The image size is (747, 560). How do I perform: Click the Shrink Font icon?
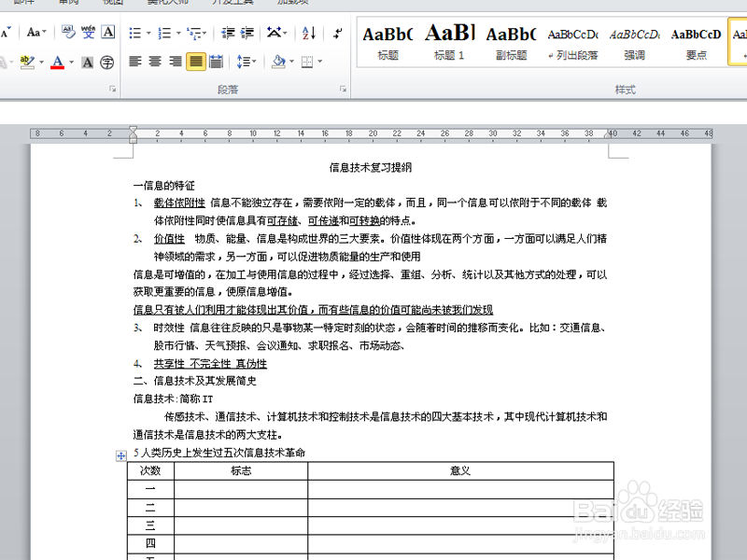point(6,33)
